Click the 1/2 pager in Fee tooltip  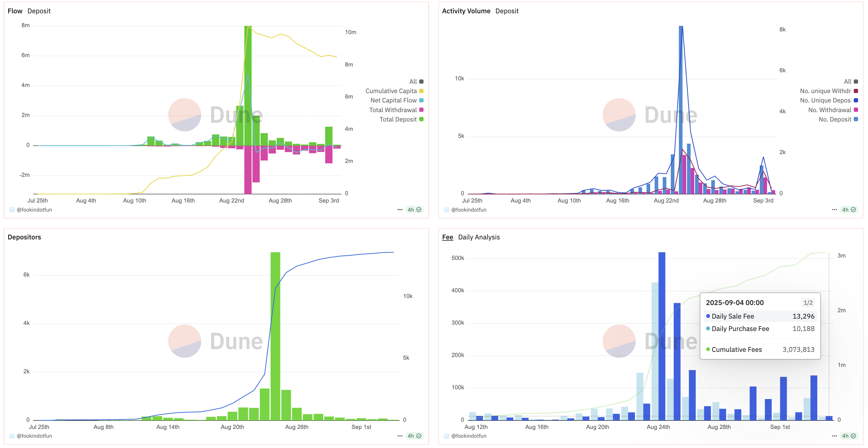808,303
